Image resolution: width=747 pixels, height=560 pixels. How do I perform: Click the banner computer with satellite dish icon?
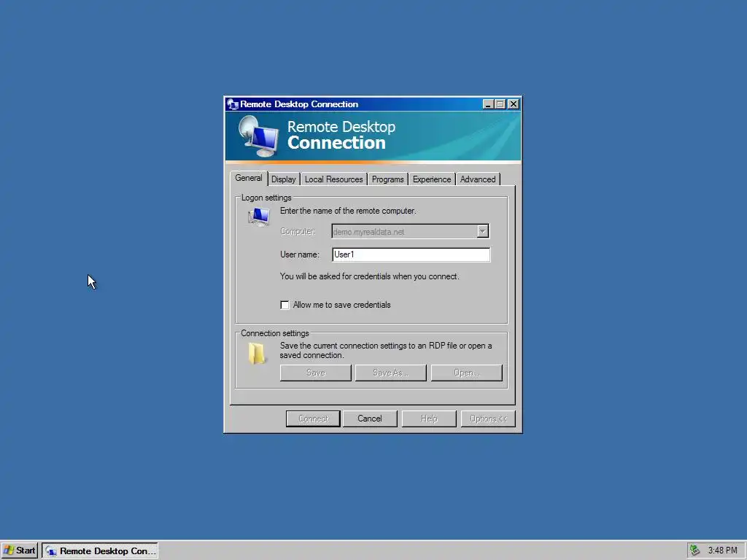pos(258,136)
